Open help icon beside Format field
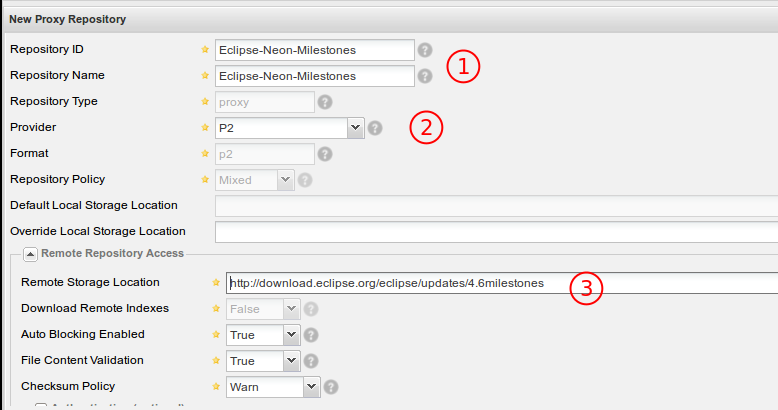The height and width of the screenshot is (410, 778). tap(325, 154)
